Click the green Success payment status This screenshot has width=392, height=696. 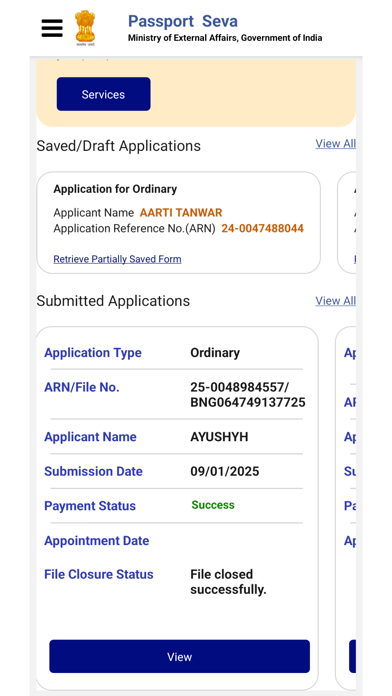tap(213, 505)
